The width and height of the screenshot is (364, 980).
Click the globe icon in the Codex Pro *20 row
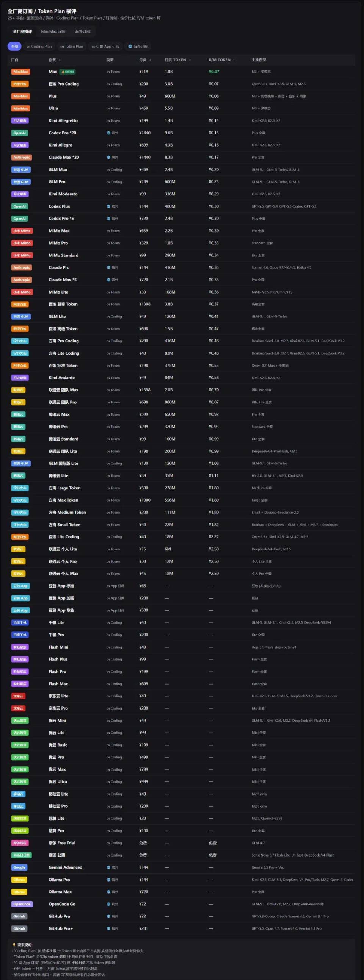(x=108, y=133)
